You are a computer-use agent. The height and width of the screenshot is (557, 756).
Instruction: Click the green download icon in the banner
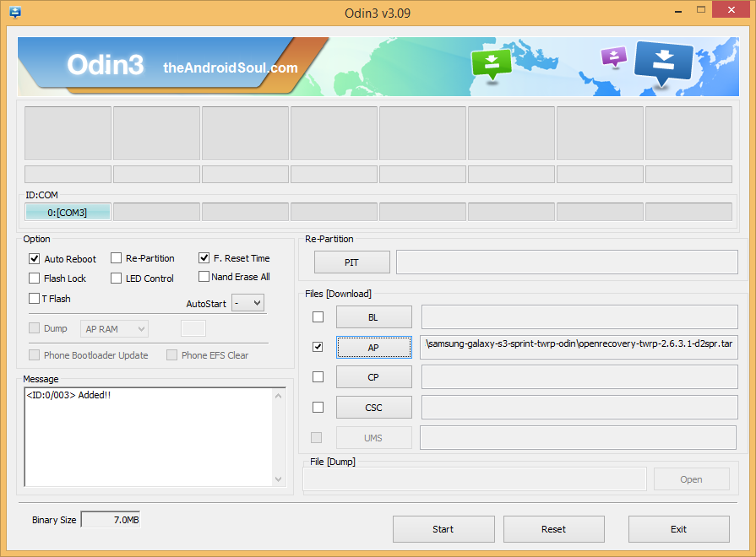pos(492,61)
